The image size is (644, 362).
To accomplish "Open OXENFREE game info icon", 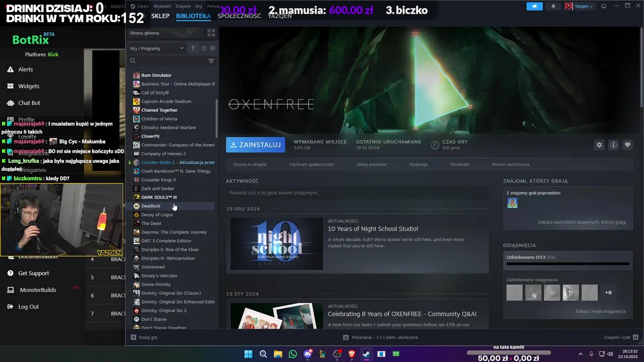I will [613, 145].
